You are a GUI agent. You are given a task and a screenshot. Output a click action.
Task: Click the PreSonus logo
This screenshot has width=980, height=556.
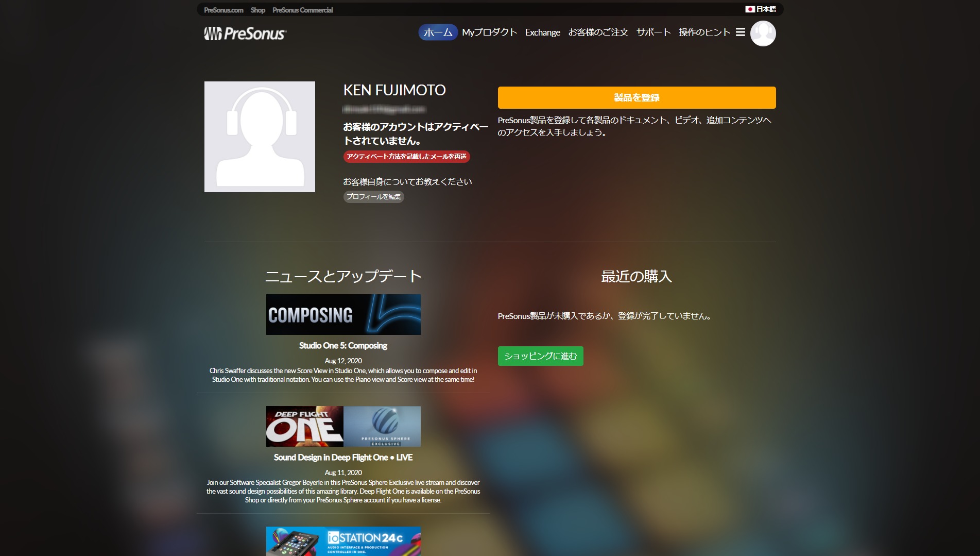pyautogui.click(x=245, y=33)
